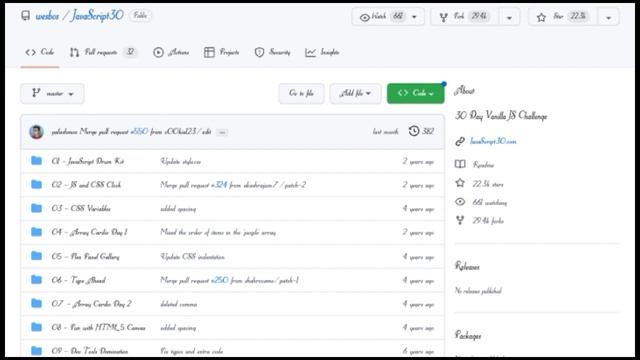Click the Go to file button
The image size is (640, 360).
pyautogui.click(x=301, y=93)
